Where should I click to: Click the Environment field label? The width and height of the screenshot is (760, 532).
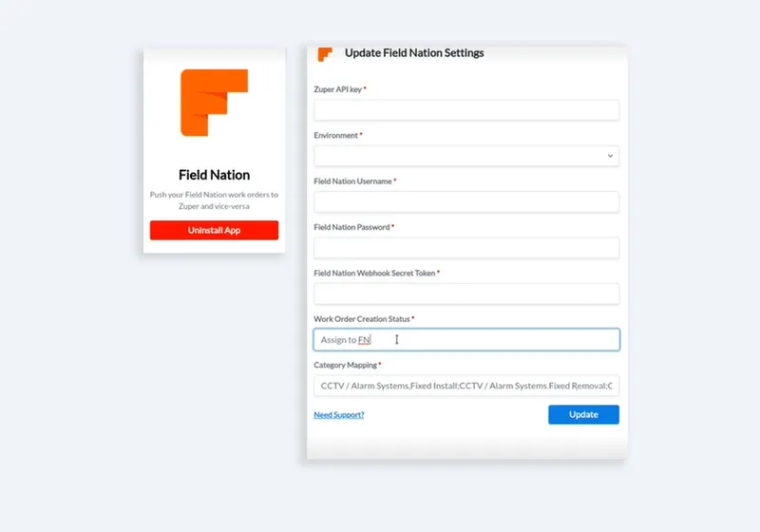[336, 135]
